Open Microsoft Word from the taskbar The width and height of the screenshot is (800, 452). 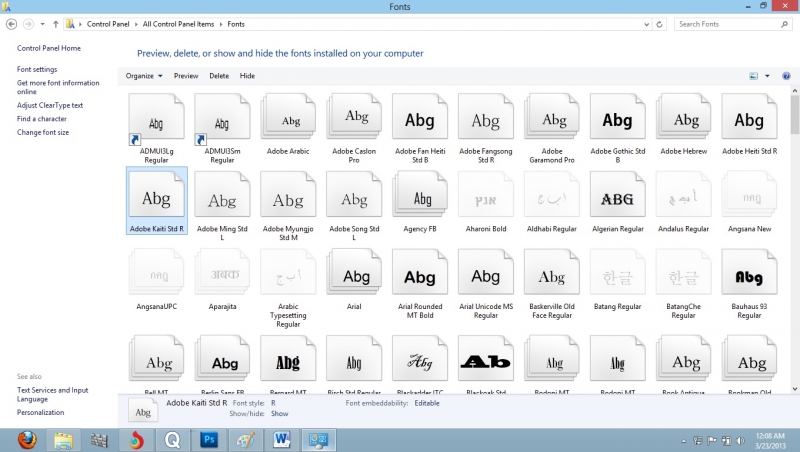[x=283, y=439]
